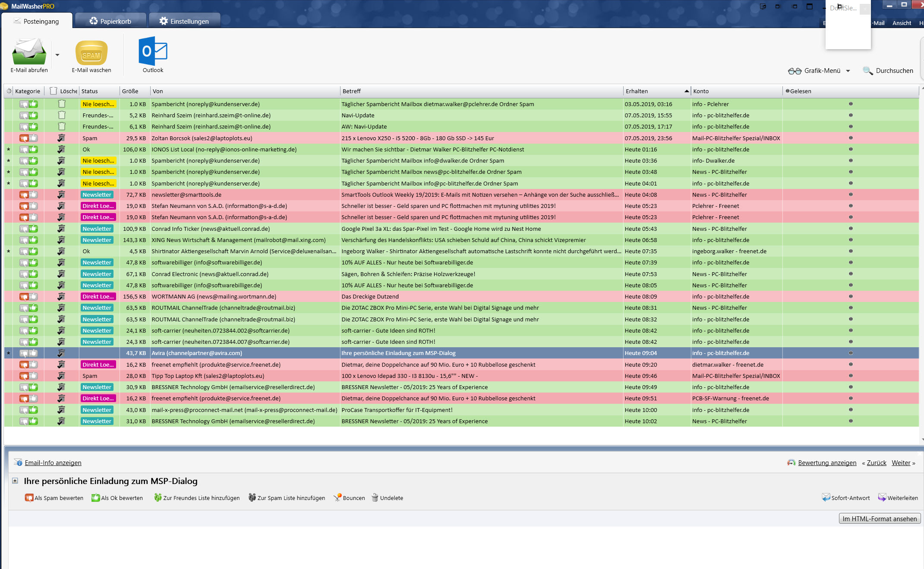Click Sofort-Antwort reply icon
Screen dimensions: 924x569
826,498
